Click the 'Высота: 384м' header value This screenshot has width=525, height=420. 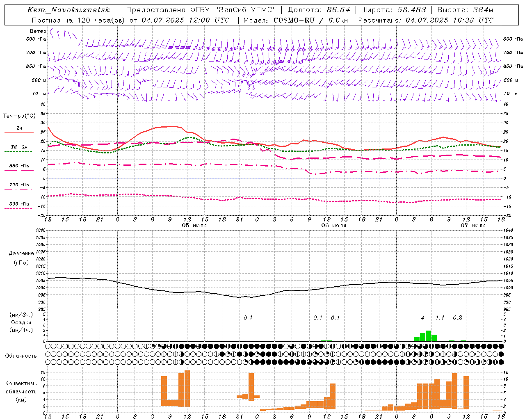(x=465, y=10)
